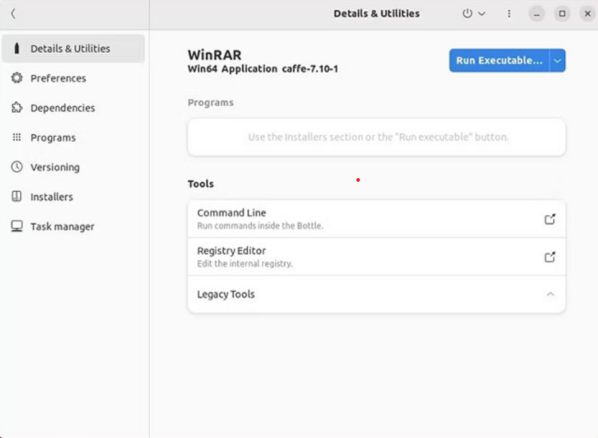Open the three-dot main menu
The height and width of the screenshot is (438, 598).
(x=509, y=14)
